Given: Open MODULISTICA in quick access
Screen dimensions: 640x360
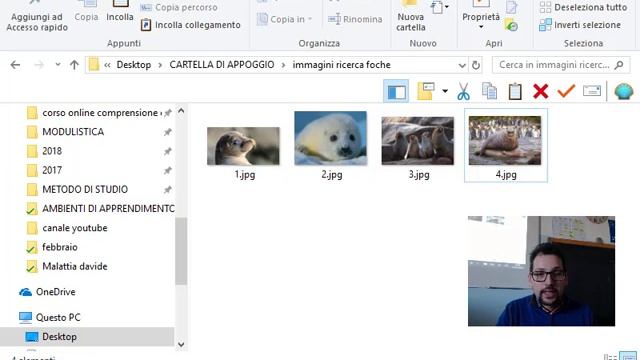Looking at the screenshot, I should (x=73, y=132).
